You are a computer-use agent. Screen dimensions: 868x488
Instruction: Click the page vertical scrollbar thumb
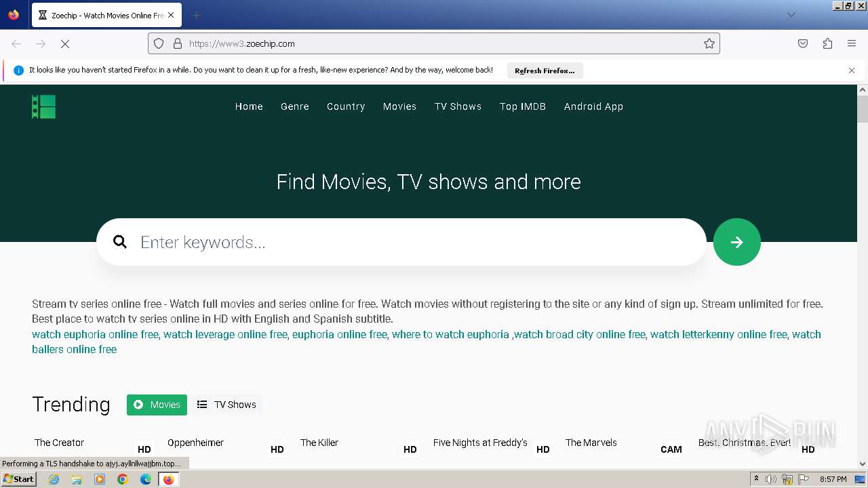[863, 108]
